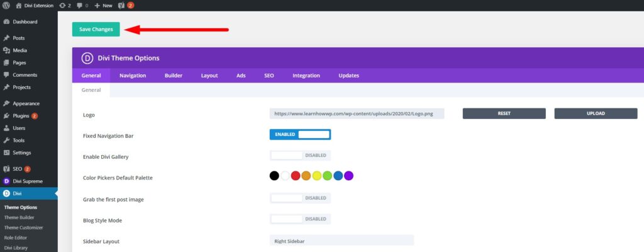644x252 pixels.
Task: Click the Projects pin icon in sidebar
Action: pos(6,88)
